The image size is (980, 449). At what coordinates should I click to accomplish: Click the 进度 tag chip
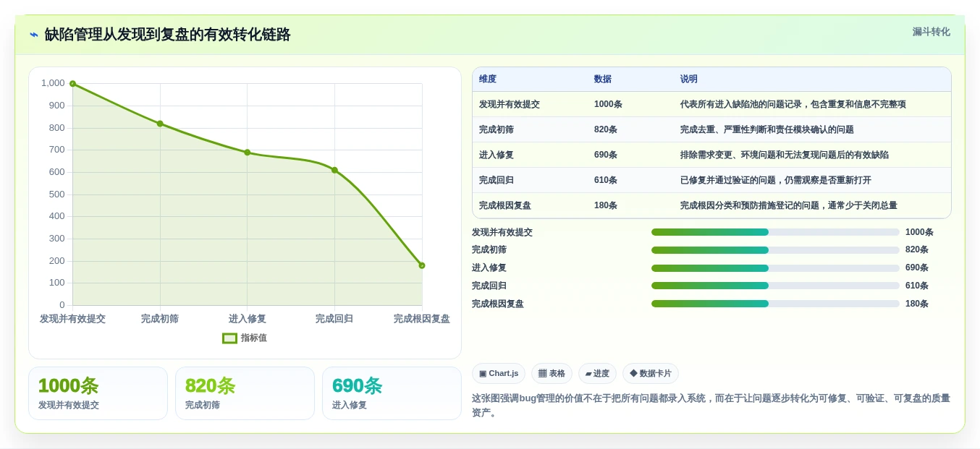click(597, 374)
